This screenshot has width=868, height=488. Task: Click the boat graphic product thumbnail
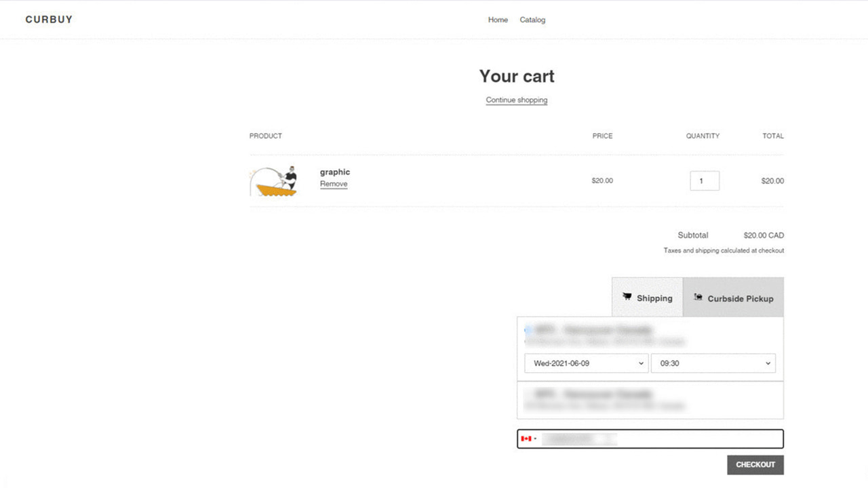[273, 180]
